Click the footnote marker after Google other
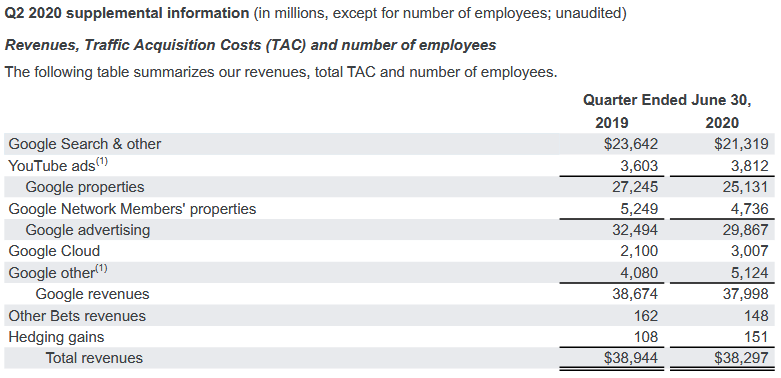The height and width of the screenshot is (378, 781). pyautogui.click(x=101, y=269)
